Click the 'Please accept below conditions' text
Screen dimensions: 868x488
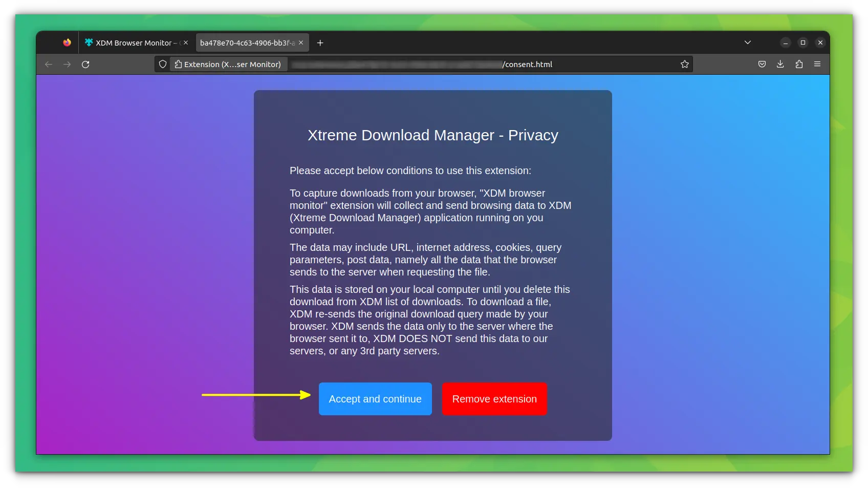410,171
